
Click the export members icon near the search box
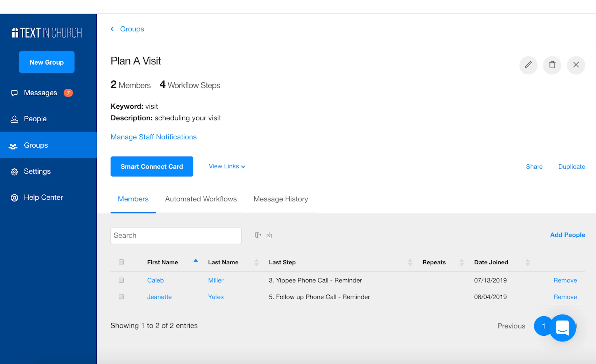258,235
